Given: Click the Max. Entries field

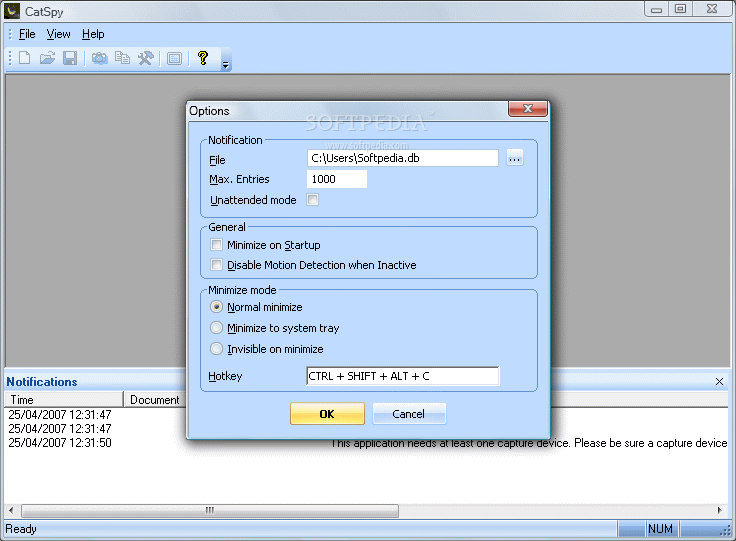Looking at the screenshot, I should click(337, 179).
